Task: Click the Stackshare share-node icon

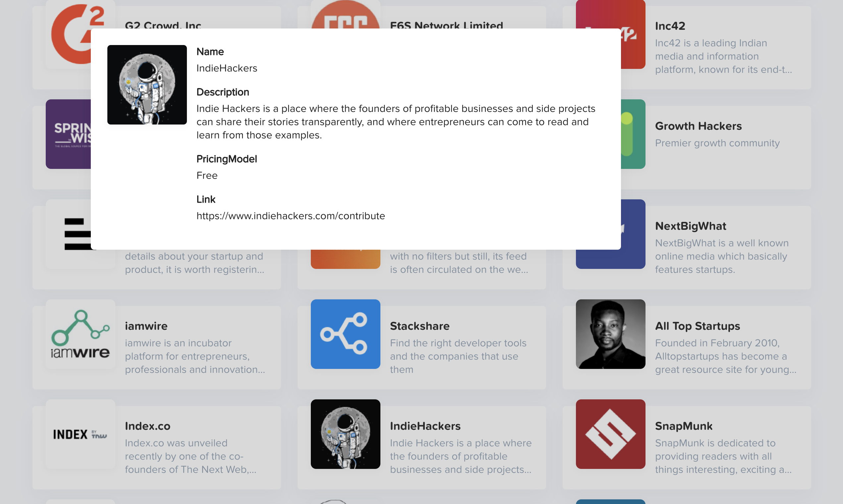Action: 345,334
